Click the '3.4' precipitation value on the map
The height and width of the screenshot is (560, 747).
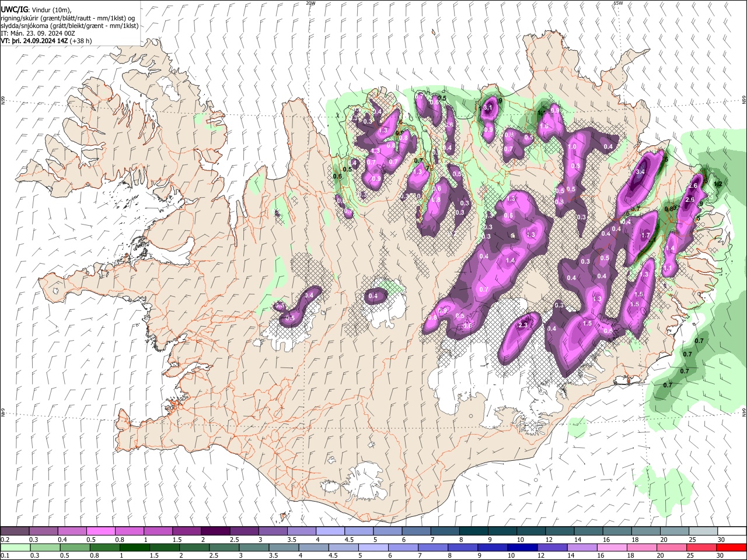pos(640,171)
